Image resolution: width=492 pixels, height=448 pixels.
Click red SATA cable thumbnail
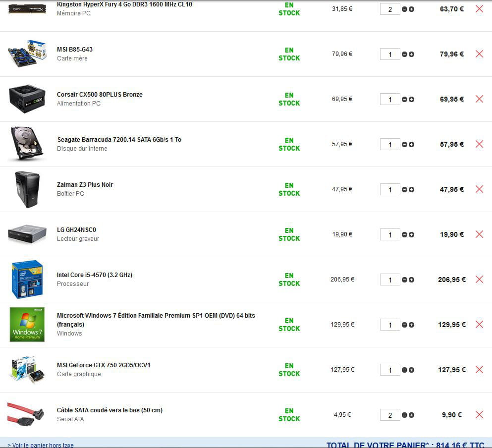click(26, 414)
